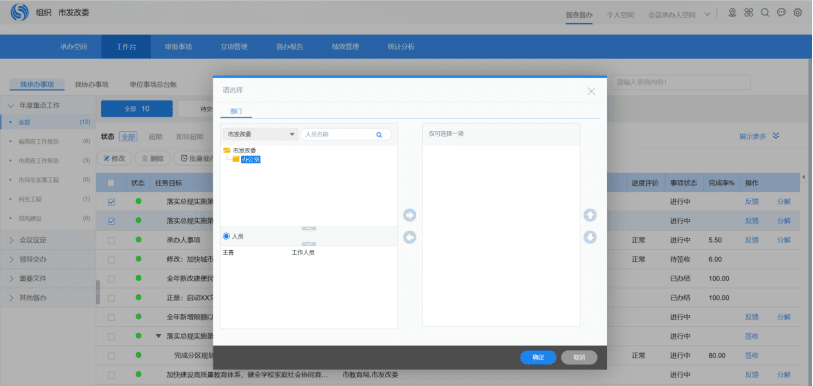
Task: Click the 确定 button in the dialog
Action: 538,357
